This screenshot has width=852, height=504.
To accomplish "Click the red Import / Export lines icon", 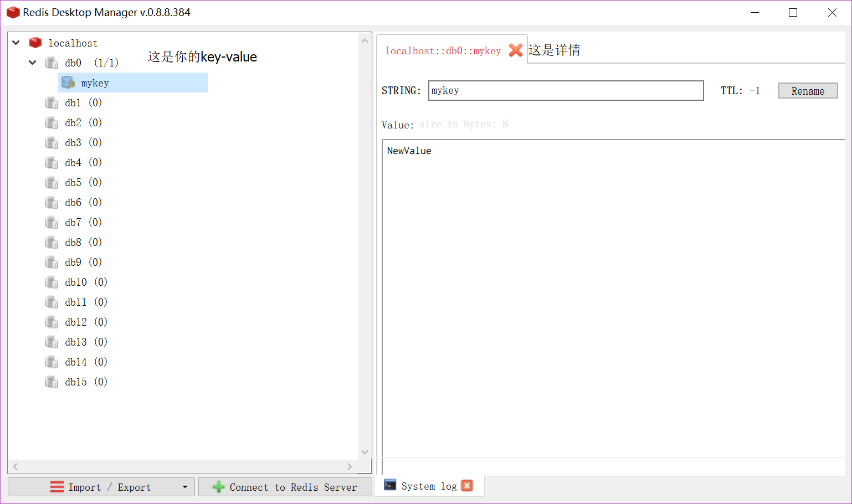I will tap(57, 487).
